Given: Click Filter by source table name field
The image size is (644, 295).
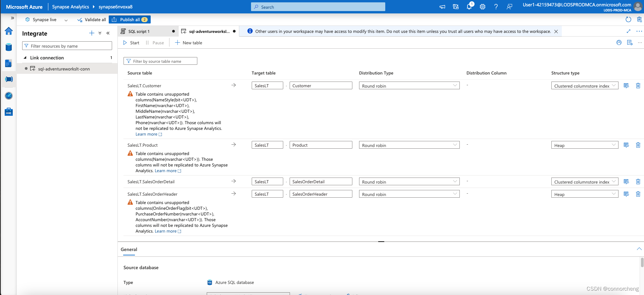Looking at the screenshot, I should [160, 61].
